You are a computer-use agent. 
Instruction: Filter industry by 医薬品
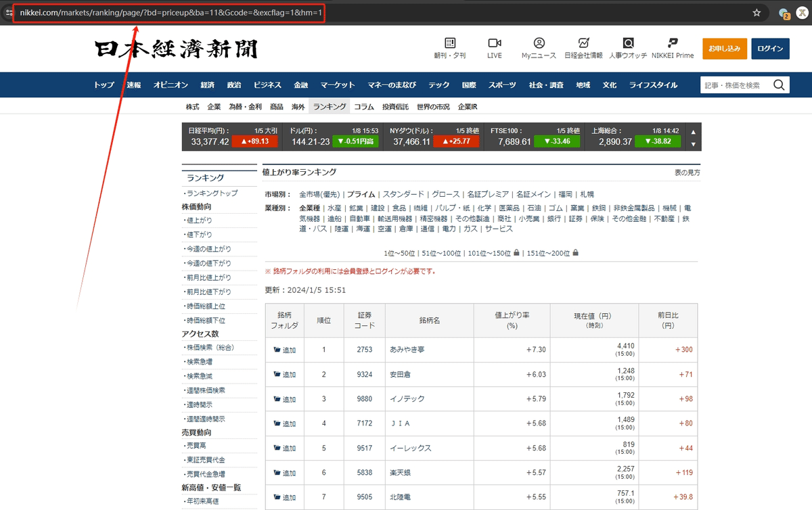click(x=509, y=208)
